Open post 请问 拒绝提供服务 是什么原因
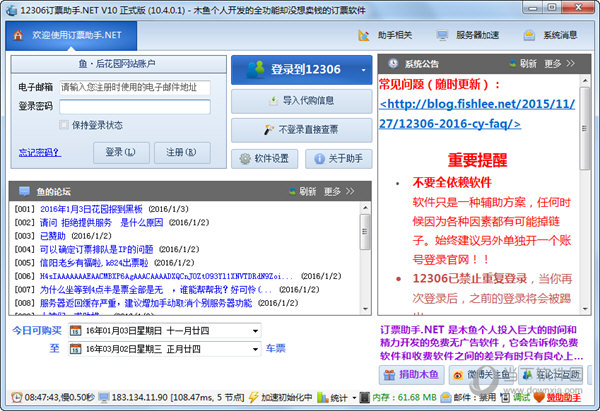This screenshot has height=411, width=600. [x=101, y=222]
